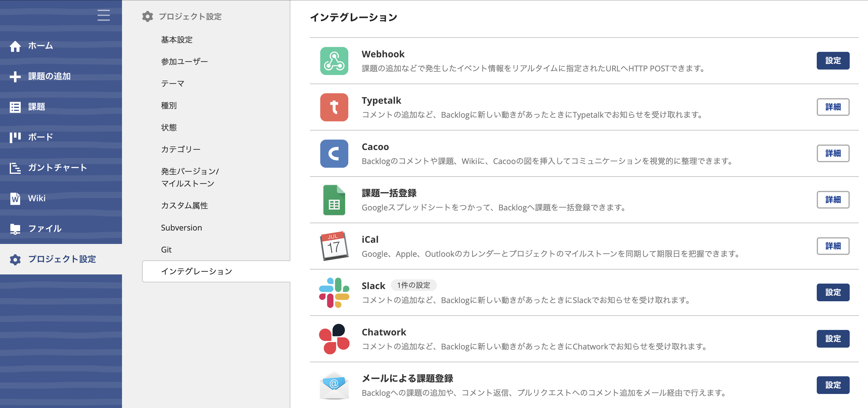868x408 pixels.
Task: Click 詳細 button for Cacoo
Action: 833,153
